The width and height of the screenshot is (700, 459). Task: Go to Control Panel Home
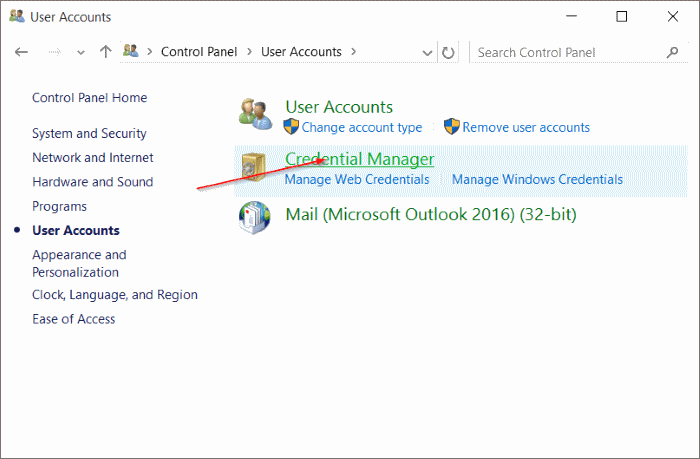coord(89,98)
